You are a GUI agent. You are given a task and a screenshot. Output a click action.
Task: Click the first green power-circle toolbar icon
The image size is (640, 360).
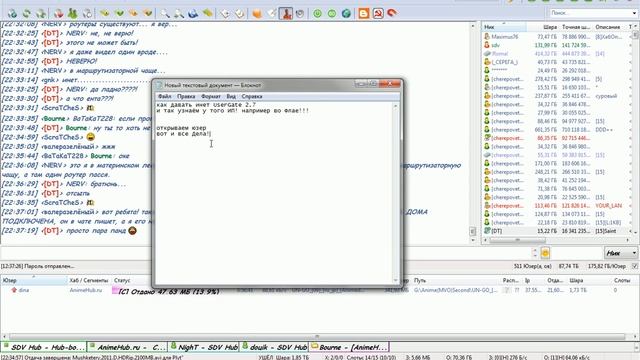click(x=317, y=13)
